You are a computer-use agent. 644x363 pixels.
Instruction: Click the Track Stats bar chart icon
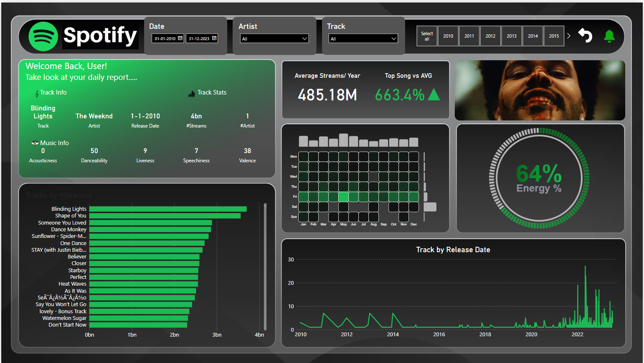191,94
